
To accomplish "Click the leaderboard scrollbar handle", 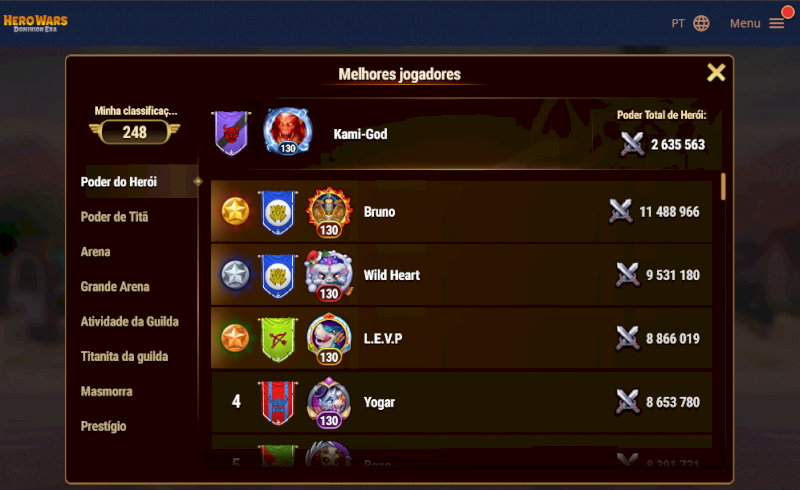I will pyautogui.click(x=723, y=187).
